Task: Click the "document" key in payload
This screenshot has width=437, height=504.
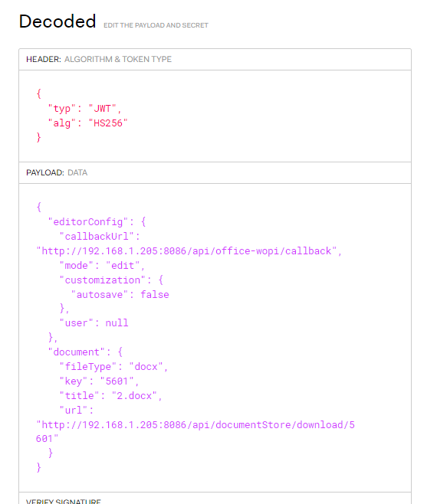Action: click(76, 352)
